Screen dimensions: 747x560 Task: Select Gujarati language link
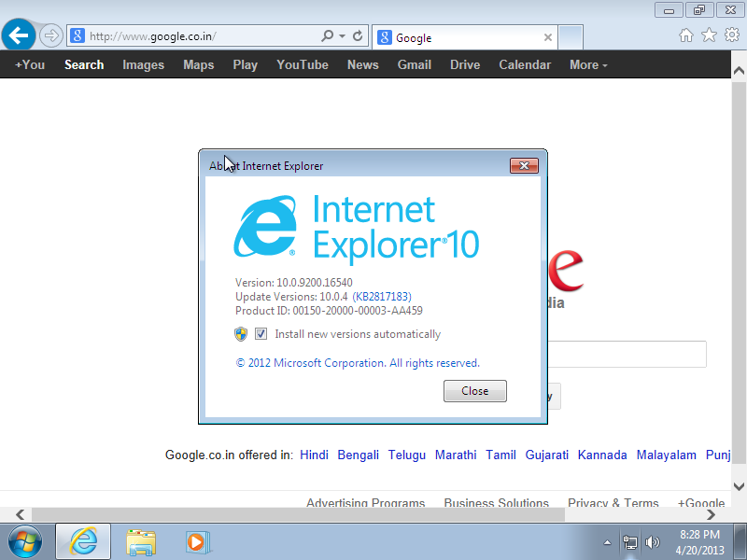(x=546, y=455)
